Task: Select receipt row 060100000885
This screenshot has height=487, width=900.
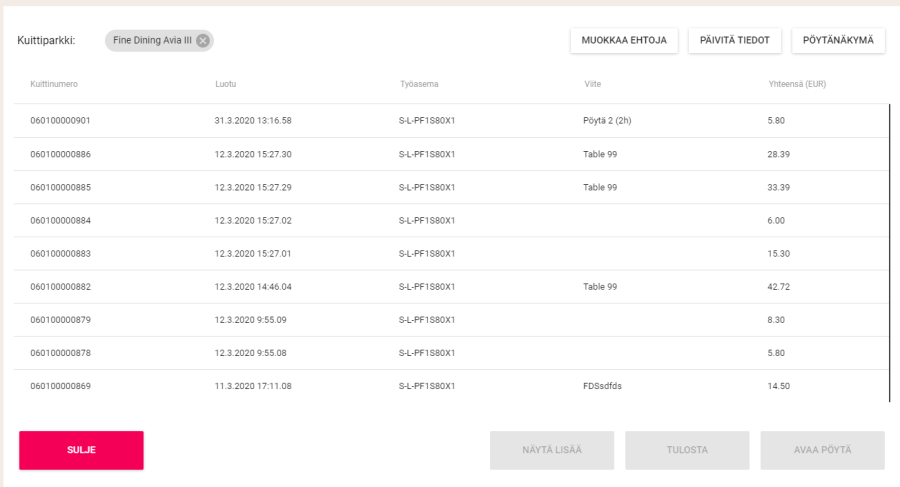Action: point(60,187)
